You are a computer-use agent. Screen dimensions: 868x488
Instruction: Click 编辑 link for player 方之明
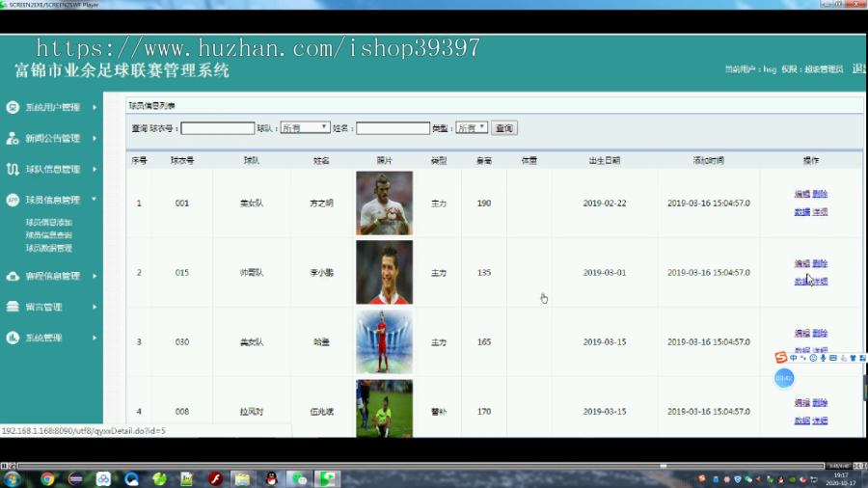pos(801,194)
